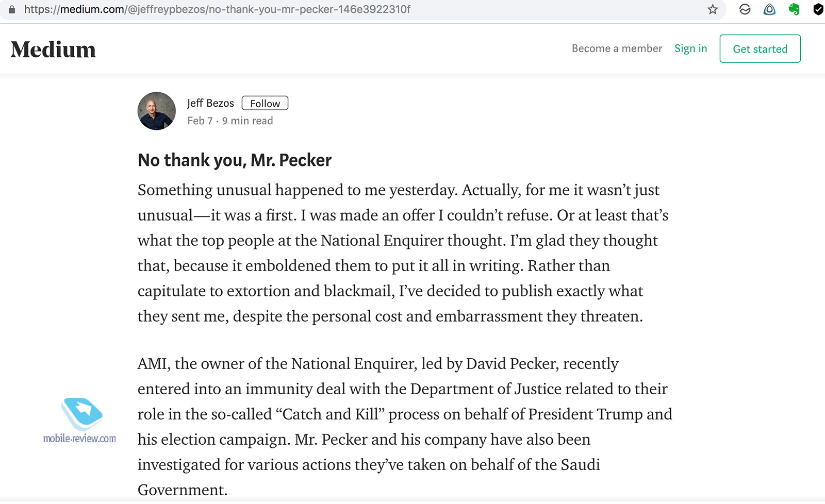
Task: Click the Feb 7 publish date
Action: click(x=200, y=121)
